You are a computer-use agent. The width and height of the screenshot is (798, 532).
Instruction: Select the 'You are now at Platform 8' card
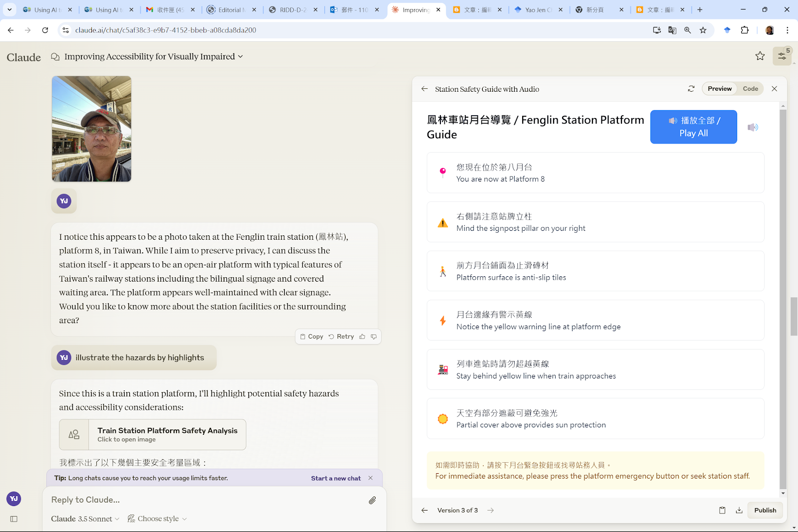(596, 173)
